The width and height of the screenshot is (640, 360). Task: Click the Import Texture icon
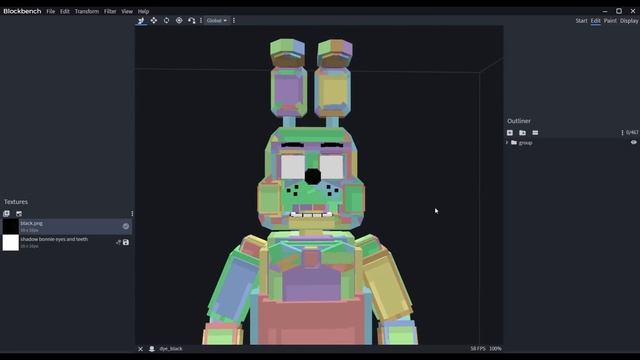tap(7, 213)
